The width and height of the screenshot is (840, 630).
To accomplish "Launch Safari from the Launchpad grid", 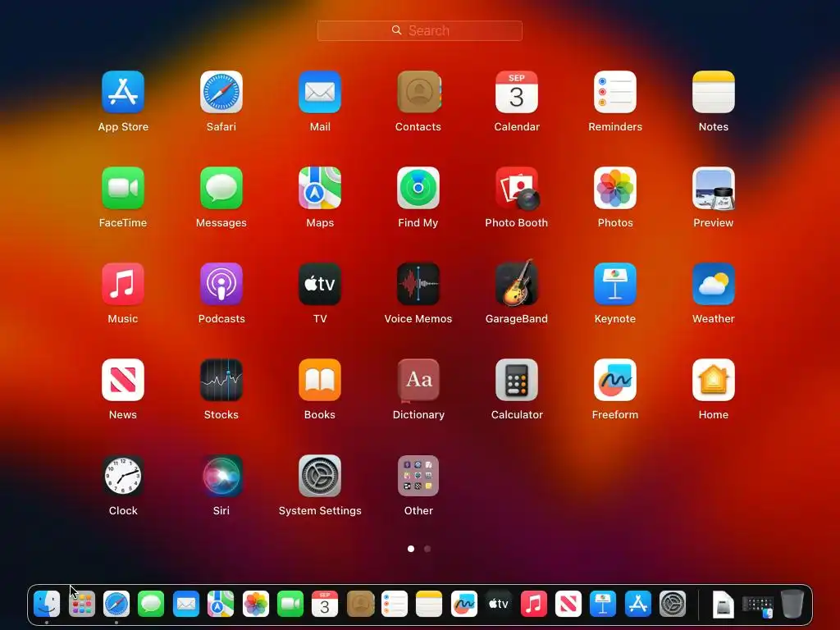I will [x=221, y=92].
